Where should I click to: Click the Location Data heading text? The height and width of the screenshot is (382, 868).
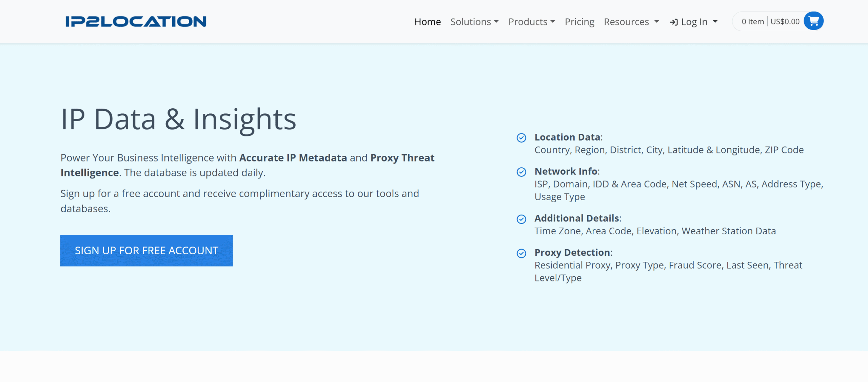tap(567, 137)
